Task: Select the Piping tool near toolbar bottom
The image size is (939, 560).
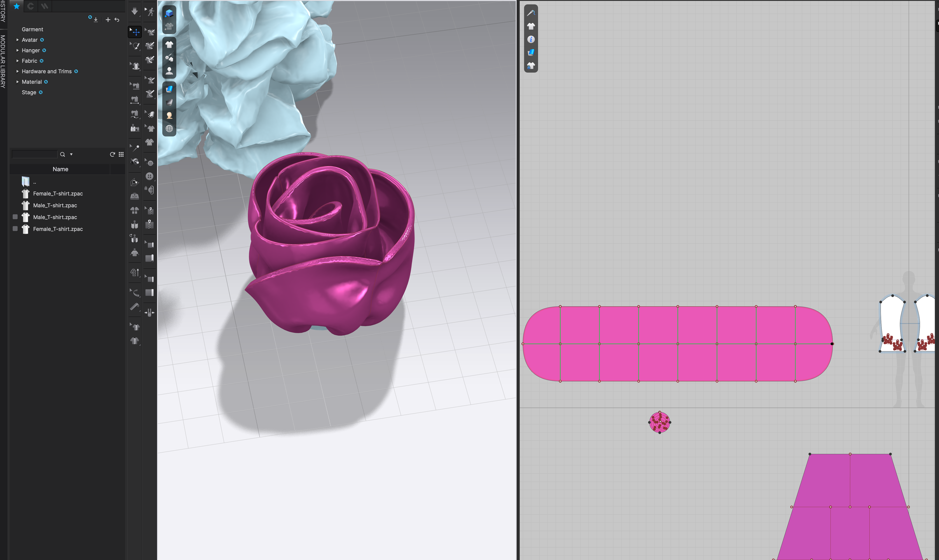Action: tap(150, 293)
